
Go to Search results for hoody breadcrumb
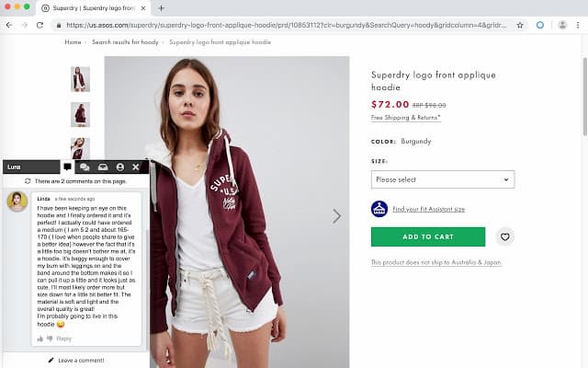[125, 42]
